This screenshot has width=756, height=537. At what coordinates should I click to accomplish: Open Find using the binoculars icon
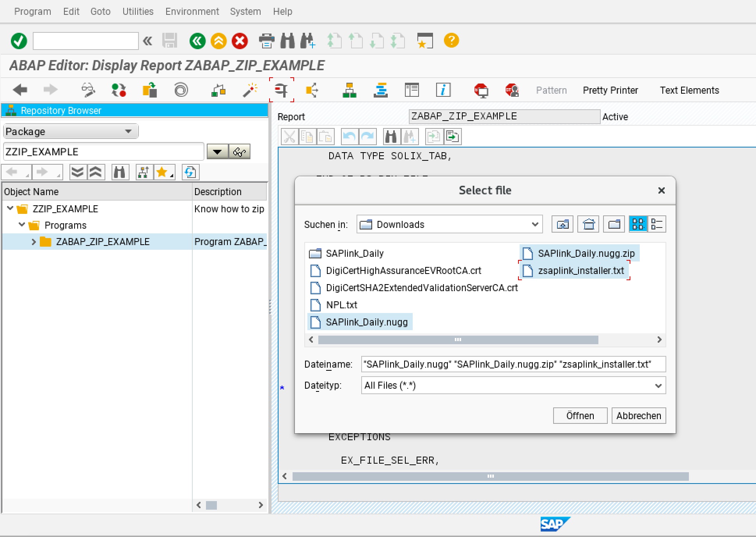(x=287, y=41)
